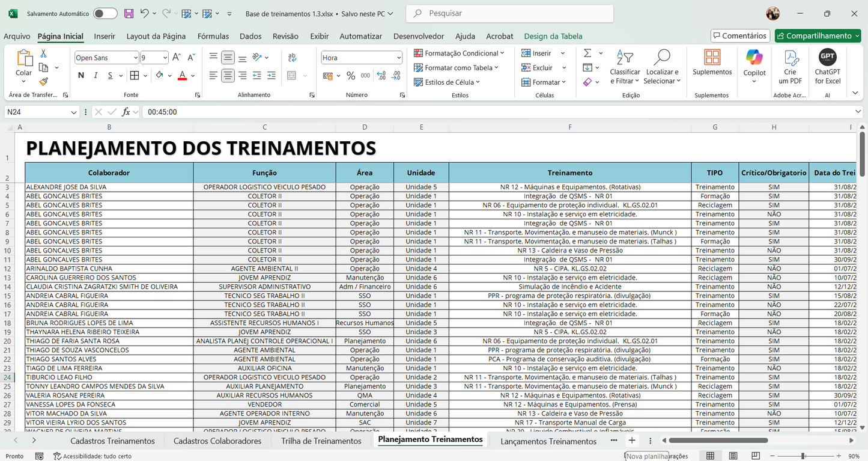Launch ChatGPT for Excel add-in
This screenshot has height=461, width=868.
click(827, 57)
